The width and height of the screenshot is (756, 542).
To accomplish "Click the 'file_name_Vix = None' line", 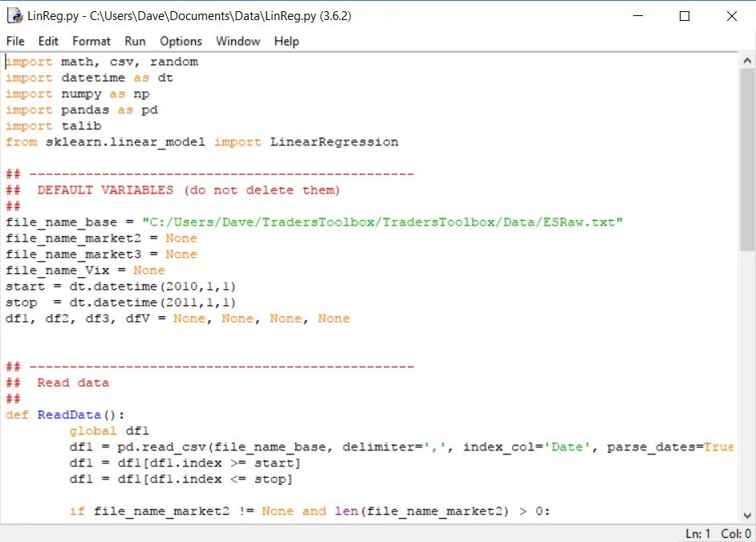I will (x=85, y=271).
